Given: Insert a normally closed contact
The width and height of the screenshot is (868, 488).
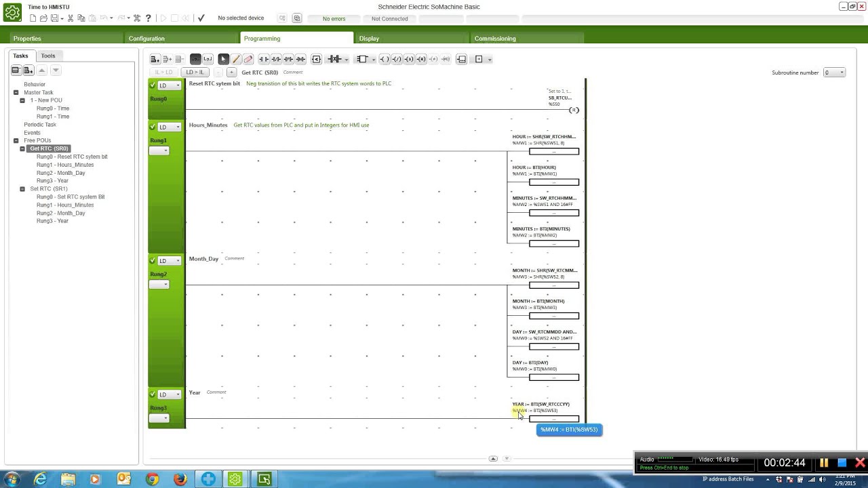Looking at the screenshot, I should 276,59.
